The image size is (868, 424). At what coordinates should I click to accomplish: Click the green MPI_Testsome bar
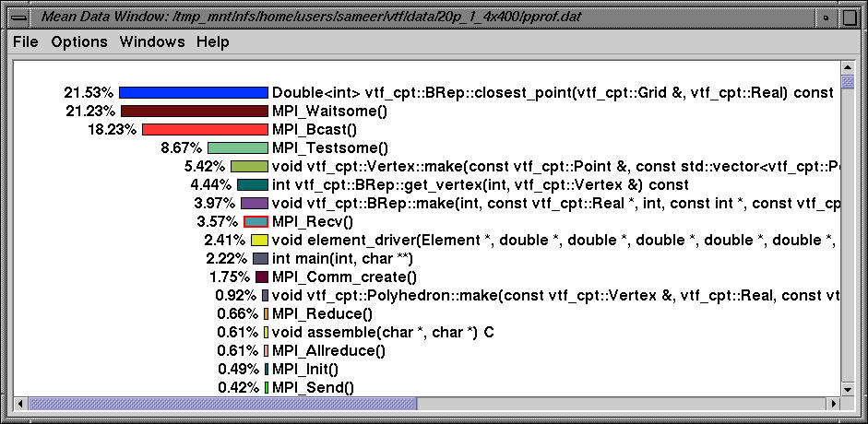pyautogui.click(x=237, y=147)
